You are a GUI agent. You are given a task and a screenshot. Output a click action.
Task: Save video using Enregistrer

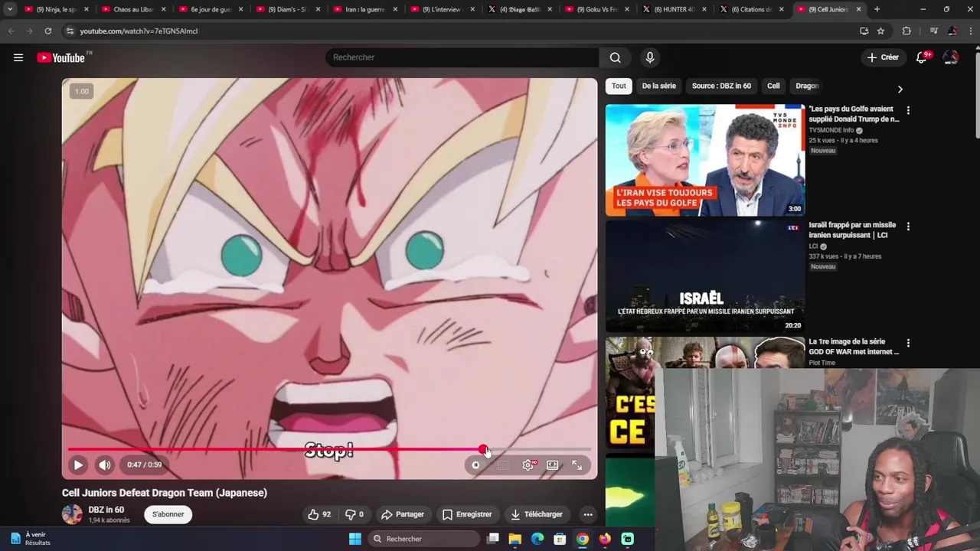(x=467, y=514)
